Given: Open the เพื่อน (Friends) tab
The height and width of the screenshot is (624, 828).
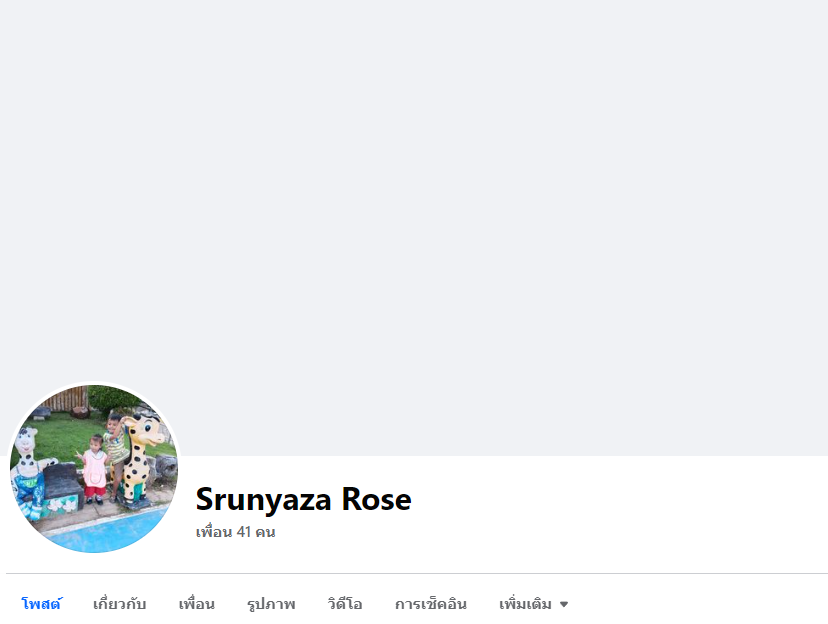Looking at the screenshot, I should click(196, 603).
